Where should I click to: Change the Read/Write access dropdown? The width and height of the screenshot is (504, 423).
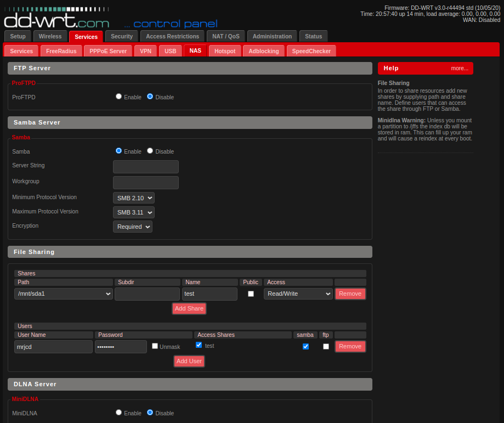coord(298,294)
